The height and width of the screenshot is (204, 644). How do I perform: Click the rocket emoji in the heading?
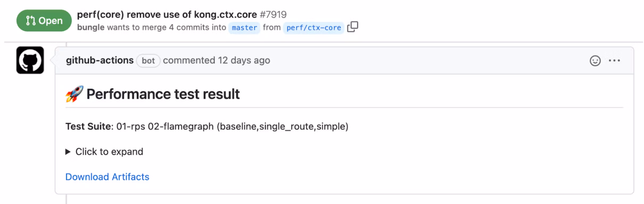tap(74, 94)
